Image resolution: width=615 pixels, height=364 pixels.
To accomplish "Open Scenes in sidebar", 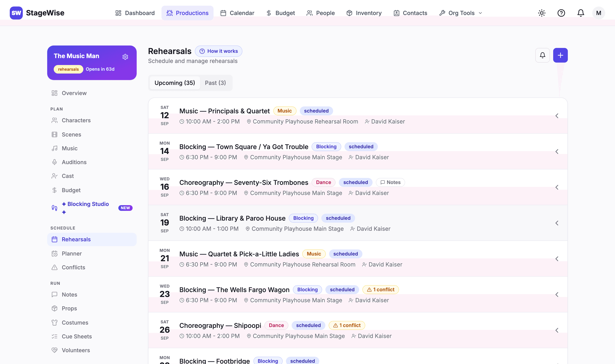I will coord(92,134).
